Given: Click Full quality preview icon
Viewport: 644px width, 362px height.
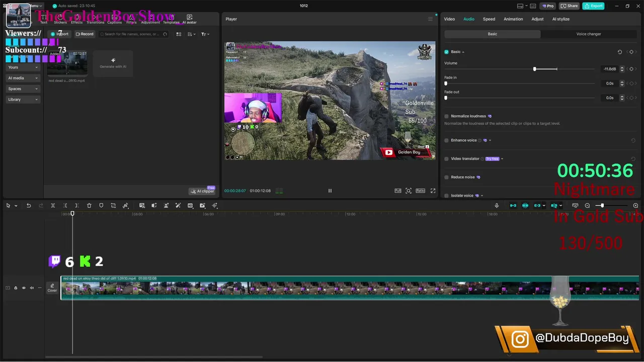Looking at the screenshot, I should (398, 191).
